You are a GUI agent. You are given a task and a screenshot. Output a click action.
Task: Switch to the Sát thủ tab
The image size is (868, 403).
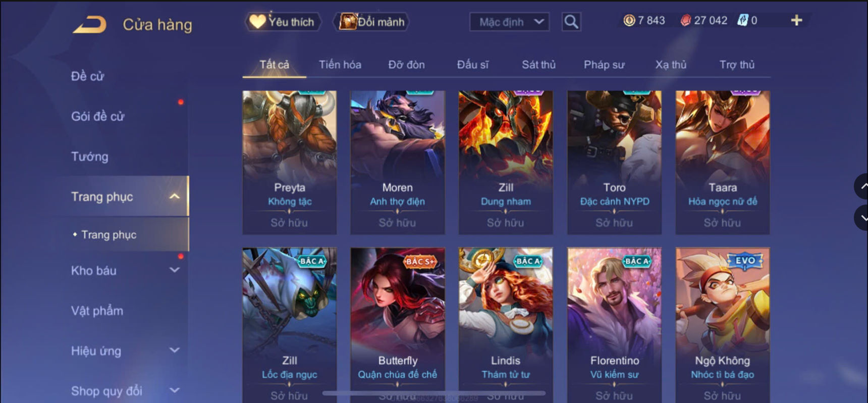tap(538, 65)
